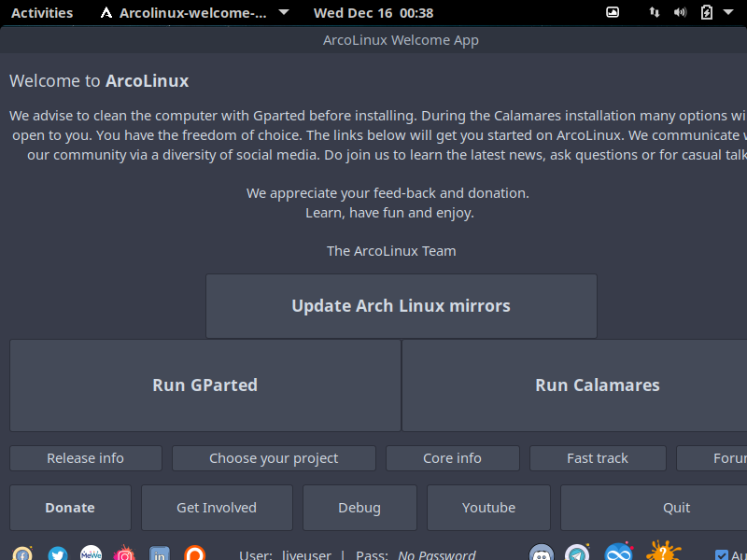Image resolution: width=747 pixels, height=560 pixels.
Task: Click Update Arch Linux mirrors
Action: coord(402,306)
